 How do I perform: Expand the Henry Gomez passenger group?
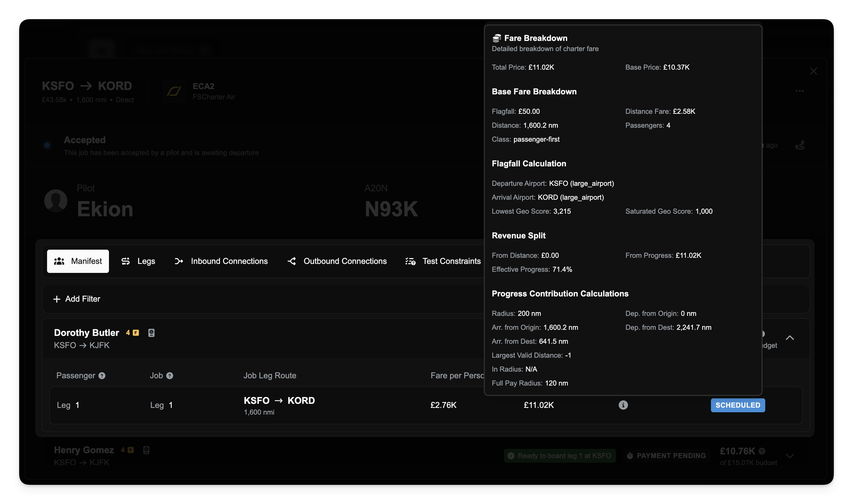coord(790,456)
